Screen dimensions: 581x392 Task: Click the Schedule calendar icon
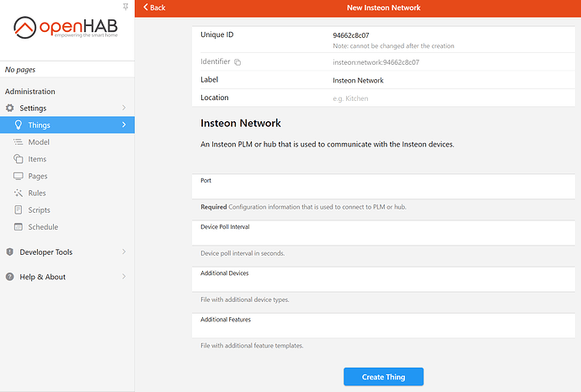click(19, 226)
